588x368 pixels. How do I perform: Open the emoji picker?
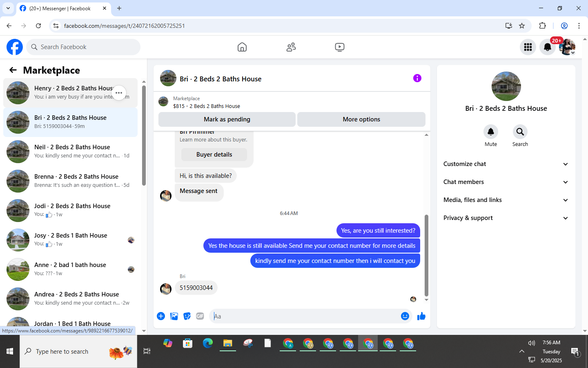[405, 316]
